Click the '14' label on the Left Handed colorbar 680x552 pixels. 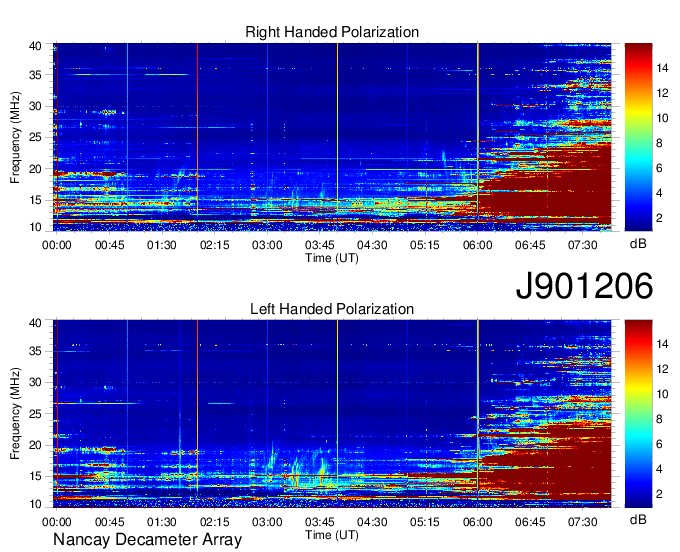662,344
